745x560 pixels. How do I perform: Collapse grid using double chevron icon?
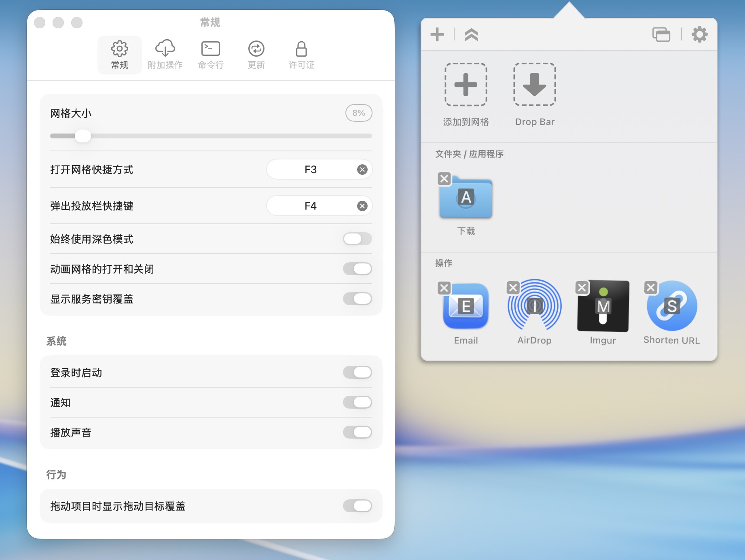click(471, 35)
